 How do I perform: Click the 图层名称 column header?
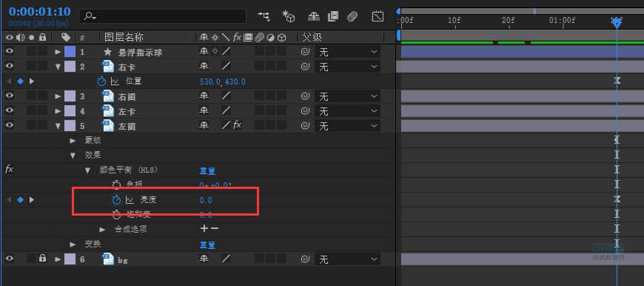[124, 37]
